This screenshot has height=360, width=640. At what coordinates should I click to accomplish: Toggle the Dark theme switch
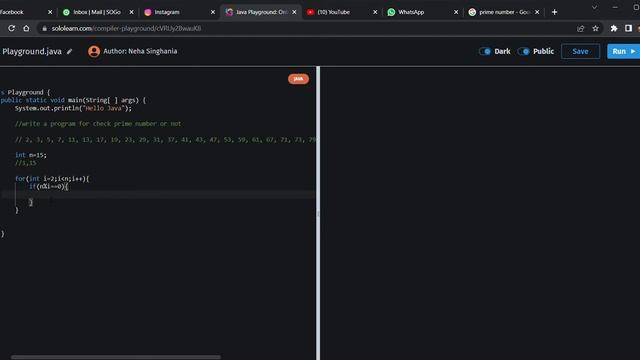(x=485, y=51)
